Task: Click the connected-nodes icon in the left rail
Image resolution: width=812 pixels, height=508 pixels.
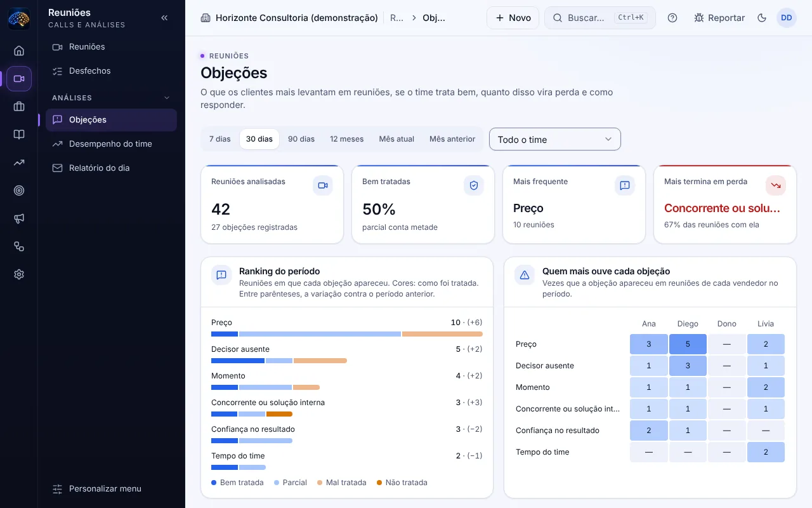Action: (19, 246)
